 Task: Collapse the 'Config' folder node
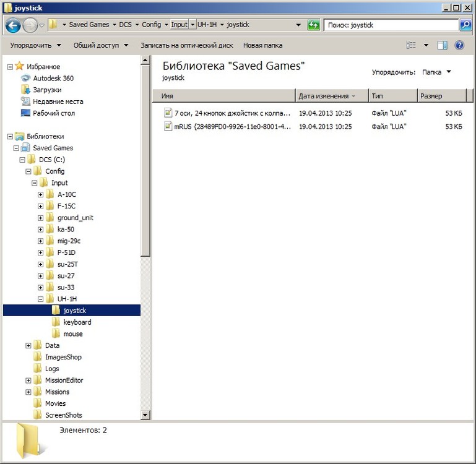pos(28,171)
